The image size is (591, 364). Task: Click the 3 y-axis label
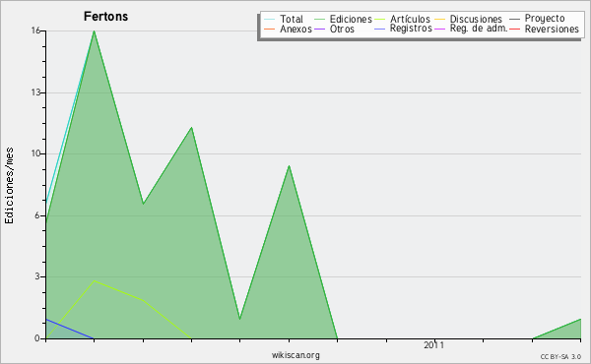coord(37,276)
